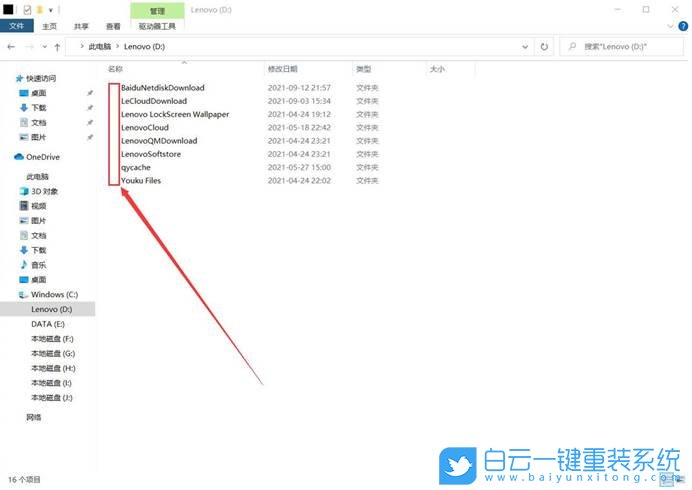
Task: Click the properties checkmark icon in title bar
Action: [x=27, y=10]
